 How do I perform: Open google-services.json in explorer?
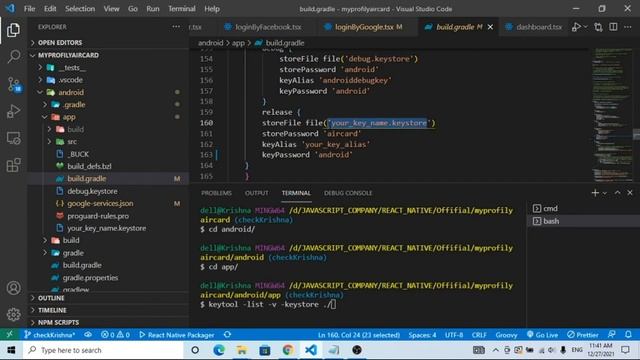tap(100, 203)
